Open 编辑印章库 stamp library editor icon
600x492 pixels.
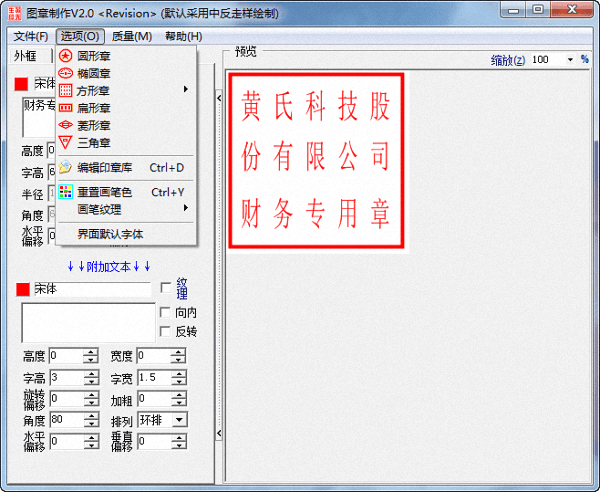[66, 167]
